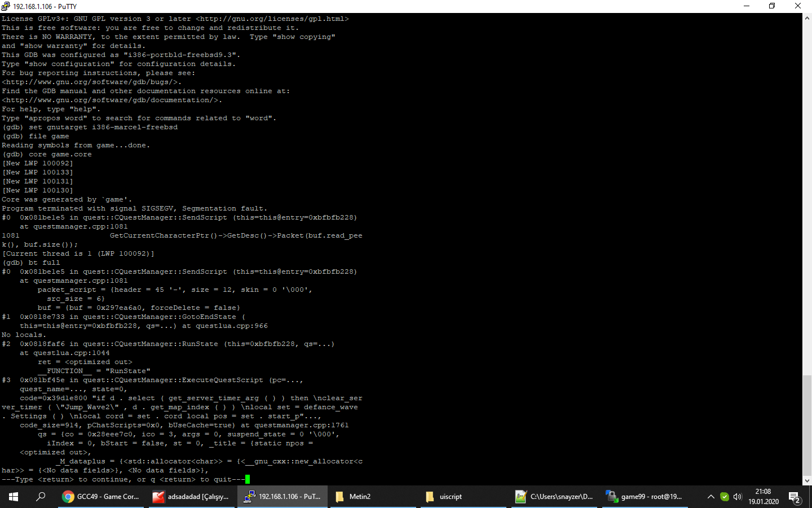Open the PuTTY system menu icon
Image resolution: width=812 pixels, height=508 pixels.
[x=6, y=6]
